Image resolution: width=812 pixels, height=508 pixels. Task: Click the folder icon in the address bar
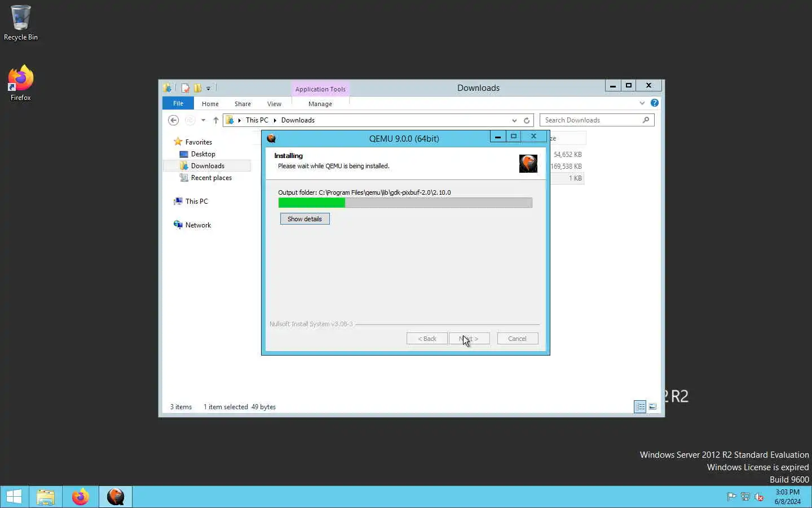(x=230, y=120)
